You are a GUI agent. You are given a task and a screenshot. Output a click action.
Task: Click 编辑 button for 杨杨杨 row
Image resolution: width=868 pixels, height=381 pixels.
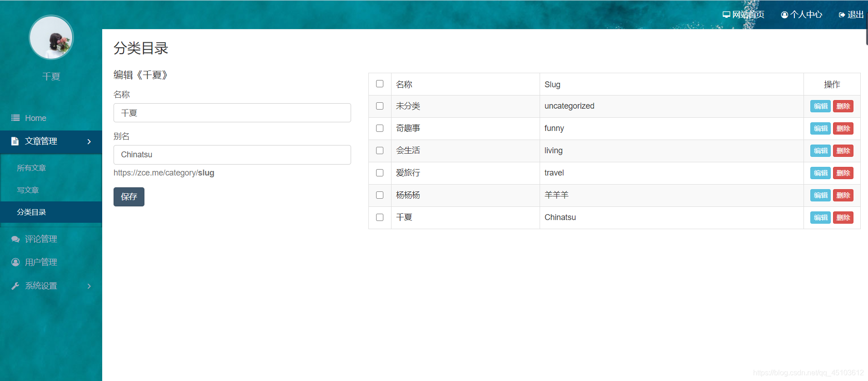(820, 195)
